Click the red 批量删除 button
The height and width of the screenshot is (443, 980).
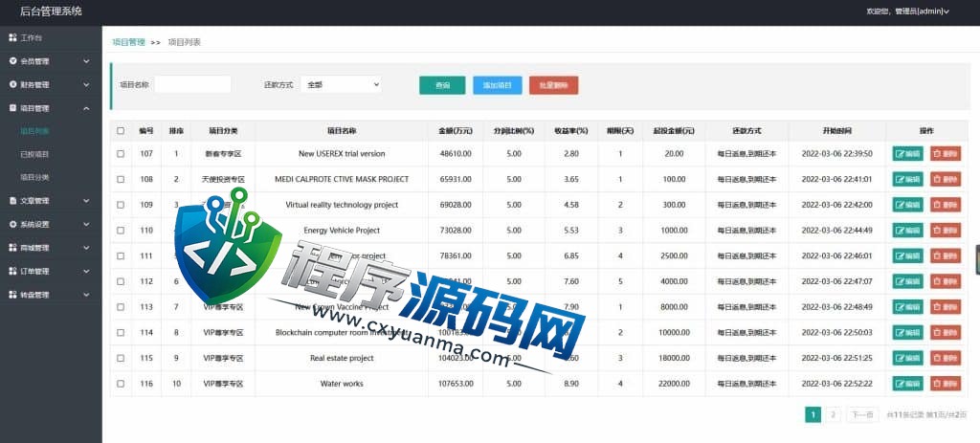tap(554, 85)
